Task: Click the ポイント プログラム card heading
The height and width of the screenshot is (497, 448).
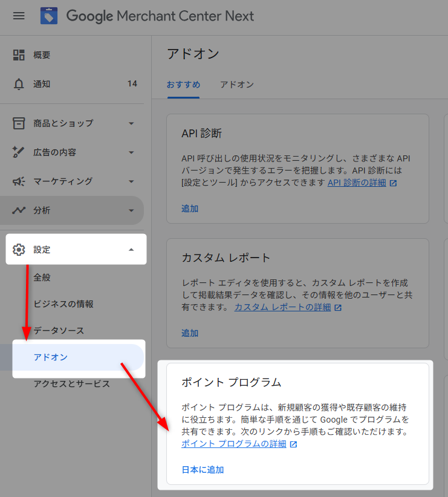Action: [231, 382]
